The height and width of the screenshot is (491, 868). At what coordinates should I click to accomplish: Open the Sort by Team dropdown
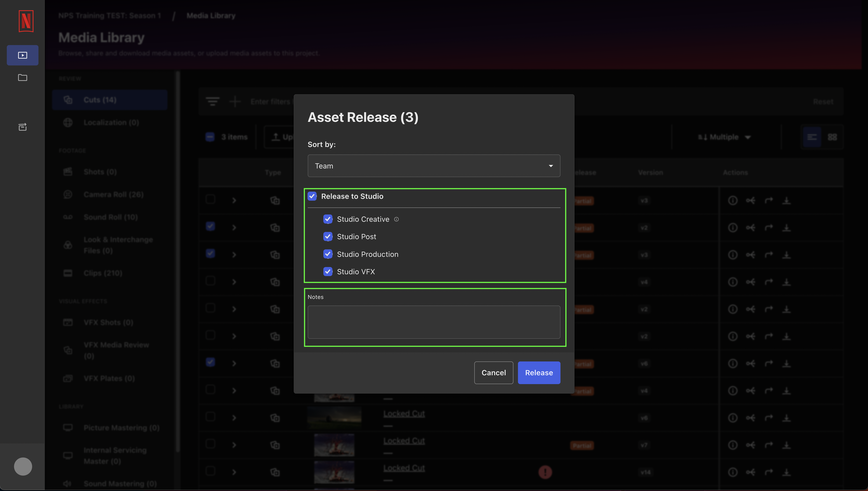(x=434, y=166)
